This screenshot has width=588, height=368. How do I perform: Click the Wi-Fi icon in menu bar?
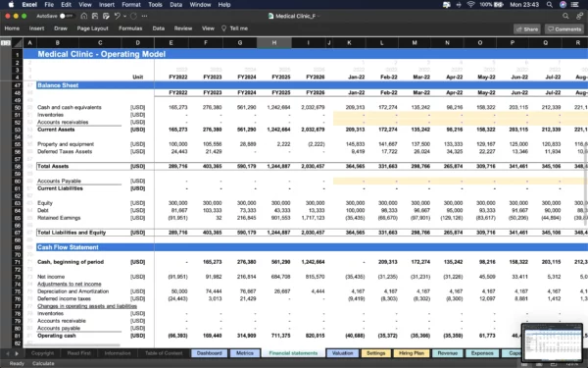471,5
